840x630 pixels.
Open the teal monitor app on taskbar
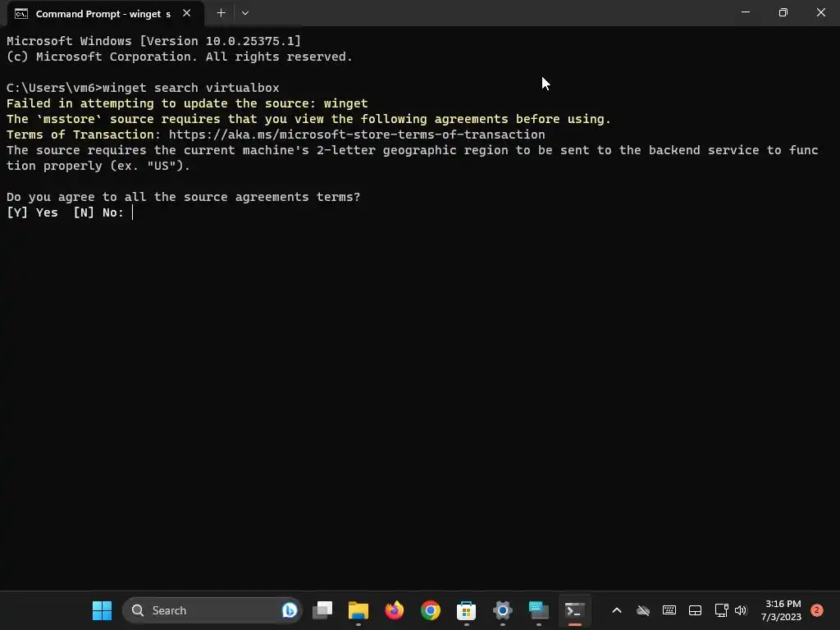coord(538,610)
